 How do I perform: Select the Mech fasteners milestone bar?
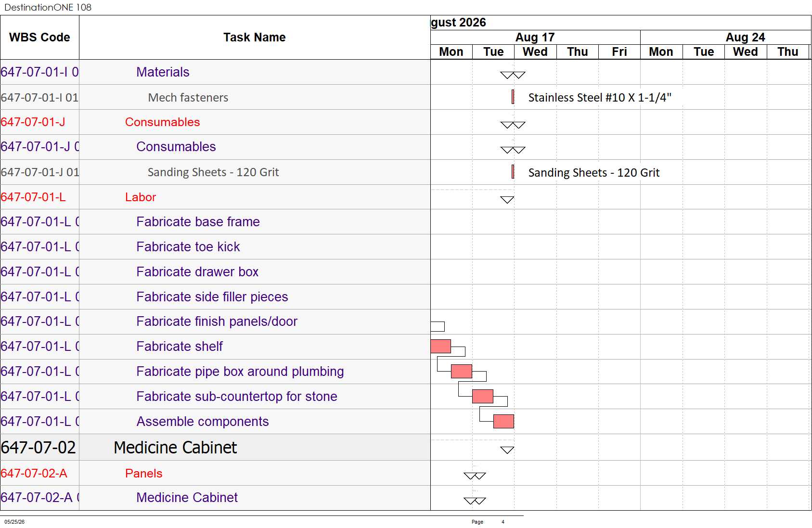pos(513,97)
